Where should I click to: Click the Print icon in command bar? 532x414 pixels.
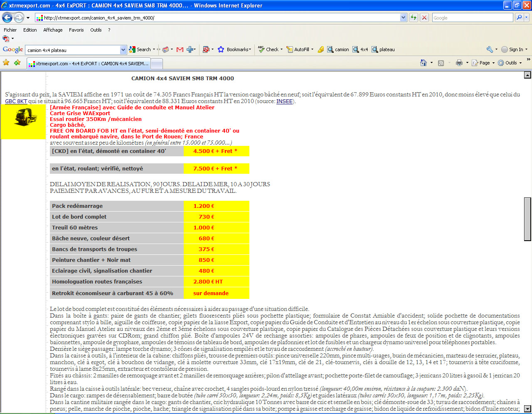coord(459,63)
